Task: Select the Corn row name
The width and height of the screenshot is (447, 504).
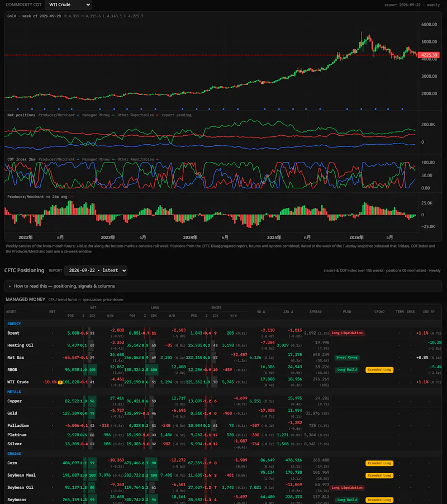Action: click(x=12, y=463)
